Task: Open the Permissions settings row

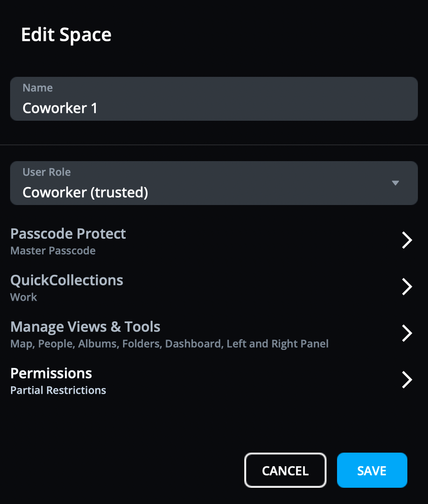Action: click(51, 374)
